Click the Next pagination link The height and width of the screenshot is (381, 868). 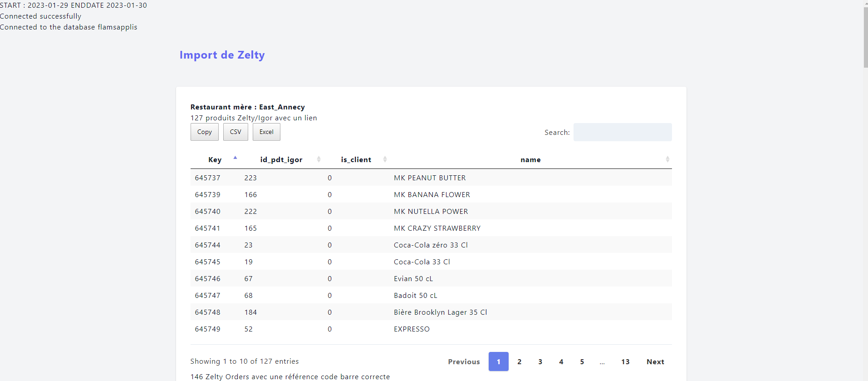point(655,362)
